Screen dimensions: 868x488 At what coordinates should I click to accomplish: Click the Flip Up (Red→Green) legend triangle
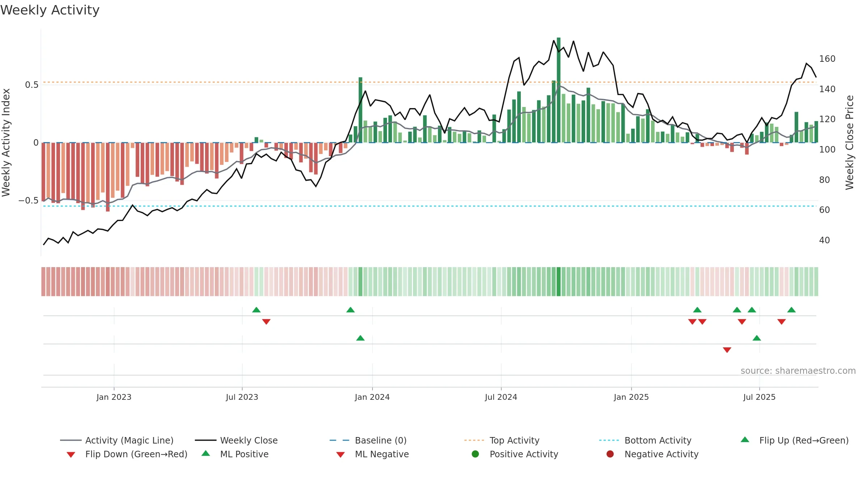745,440
